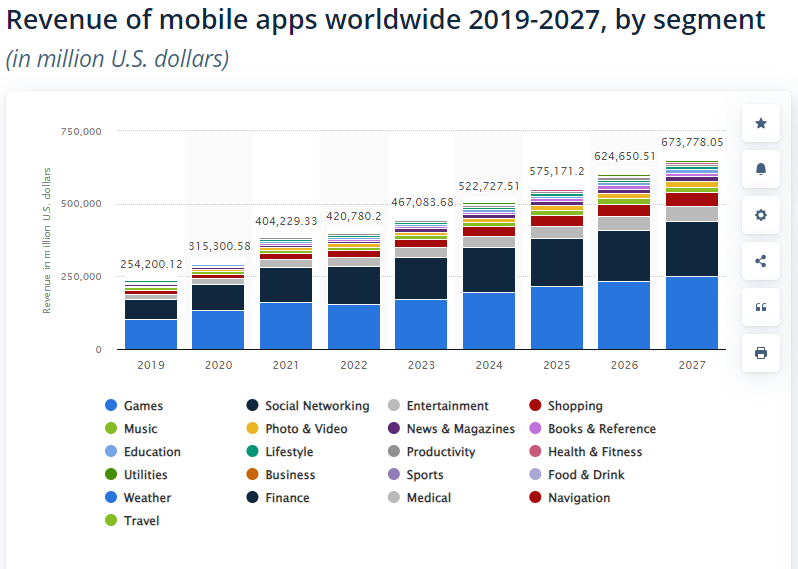Click the Navigation legend label

tap(579, 497)
